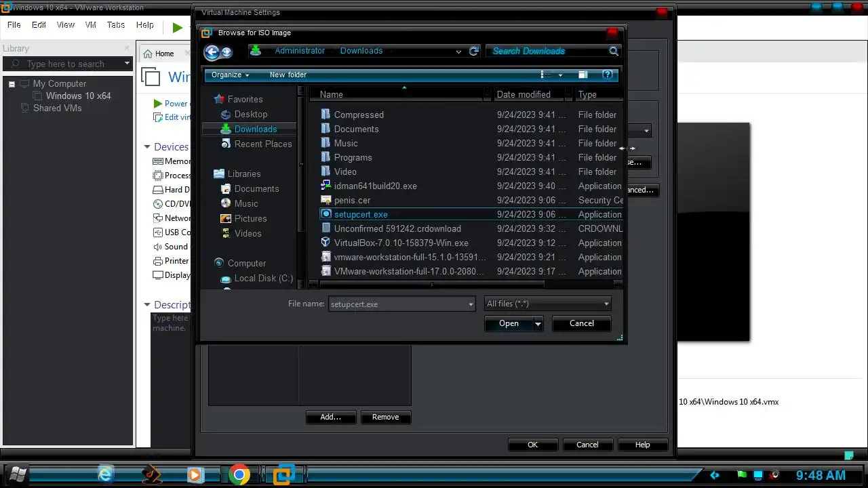Open the view options dropdown arrow

[x=560, y=75]
